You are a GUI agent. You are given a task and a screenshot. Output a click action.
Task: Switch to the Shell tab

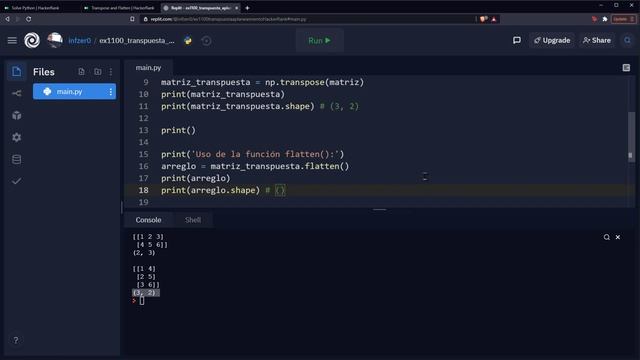[193, 220]
